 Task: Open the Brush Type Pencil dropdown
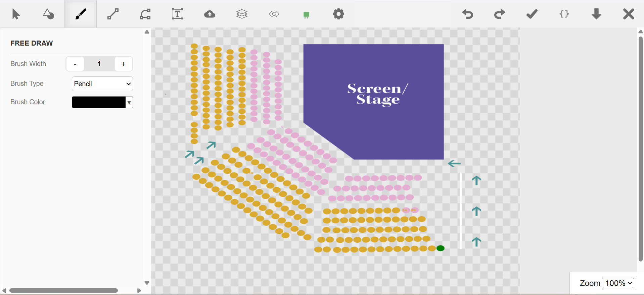pyautogui.click(x=102, y=84)
